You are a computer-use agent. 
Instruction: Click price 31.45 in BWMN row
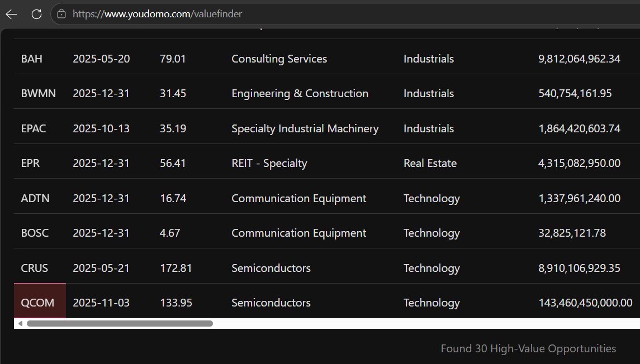pos(173,93)
